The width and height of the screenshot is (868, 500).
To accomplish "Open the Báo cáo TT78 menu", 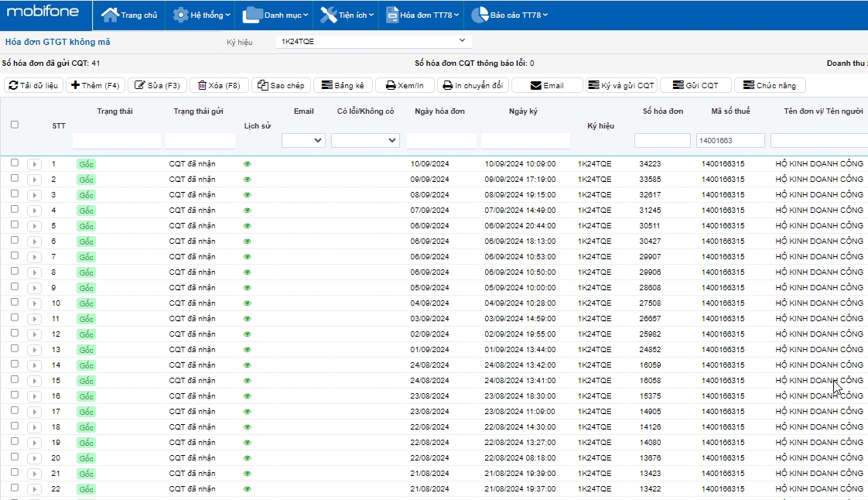I will click(511, 15).
